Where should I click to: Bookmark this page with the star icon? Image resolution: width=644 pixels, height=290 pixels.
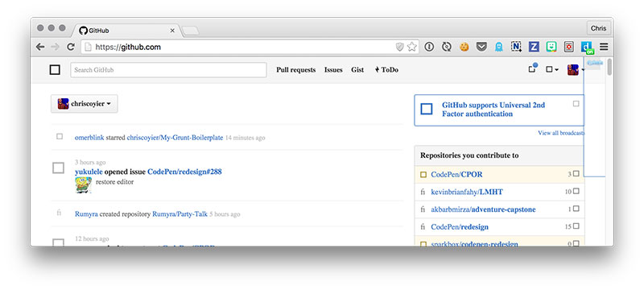(x=411, y=47)
